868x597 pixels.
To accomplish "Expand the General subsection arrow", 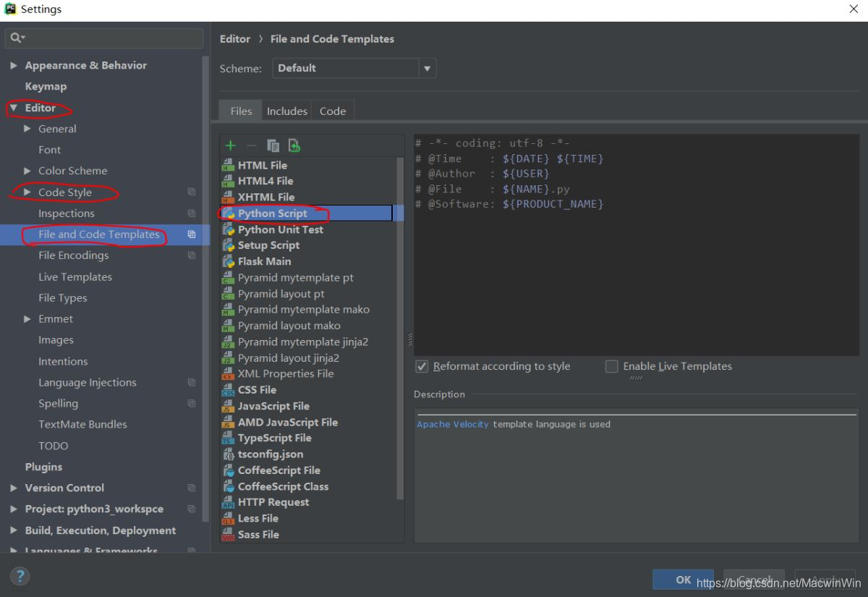I will coord(27,129).
